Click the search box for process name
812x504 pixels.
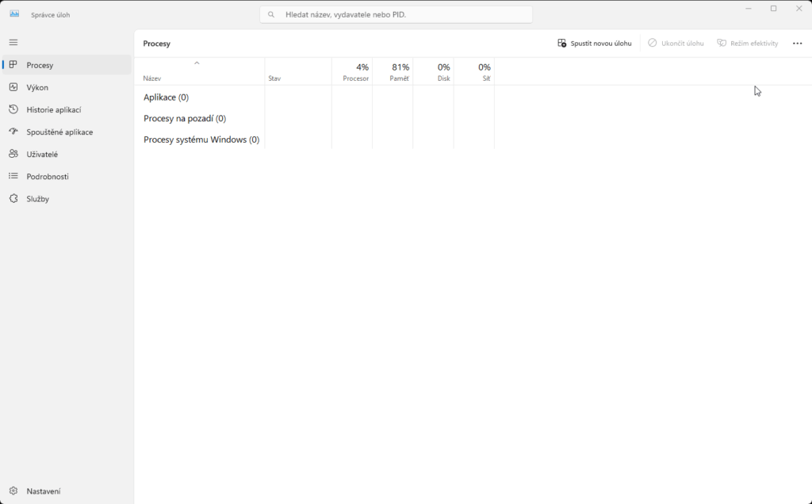pos(396,14)
